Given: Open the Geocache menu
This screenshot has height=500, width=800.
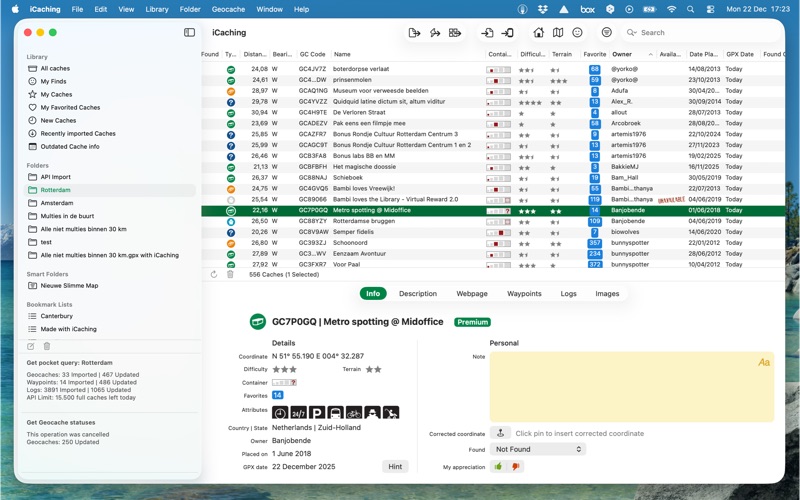Looking at the screenshot, I should (x=228, y=9).
